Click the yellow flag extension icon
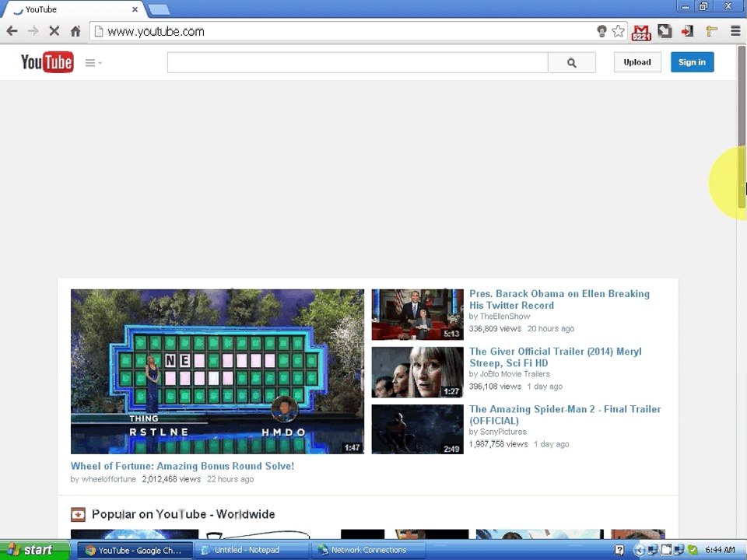This screenshot has width=747, height=560. pyautogui.click(x=710, y=31)
